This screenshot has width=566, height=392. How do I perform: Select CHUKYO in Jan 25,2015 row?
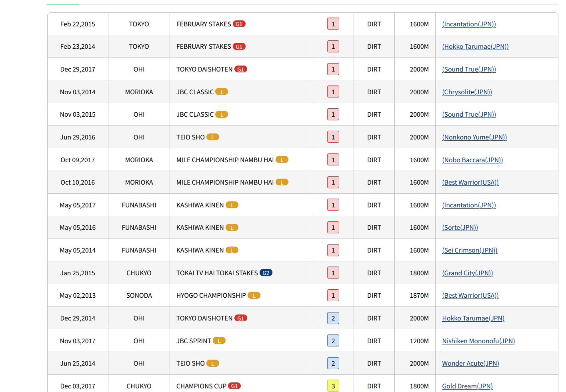[x=139, y=273]
